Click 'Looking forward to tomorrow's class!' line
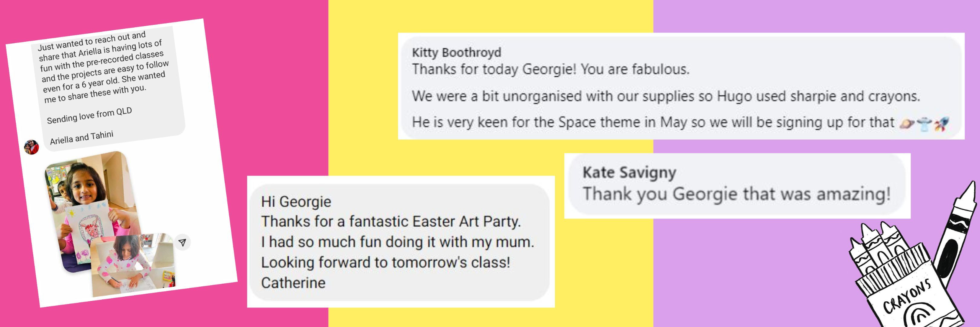Screen dimensions: 980x327 click(385, 263)
